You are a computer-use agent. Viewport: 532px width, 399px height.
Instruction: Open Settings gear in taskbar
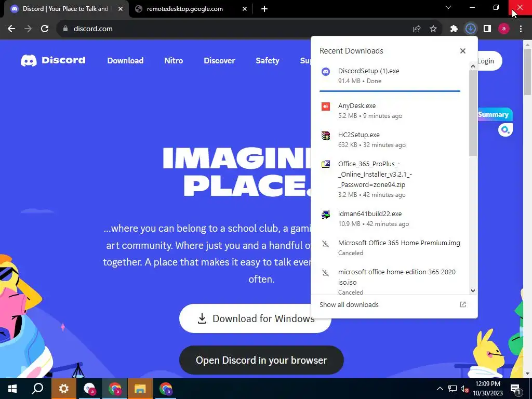click(x=63, y=389)
